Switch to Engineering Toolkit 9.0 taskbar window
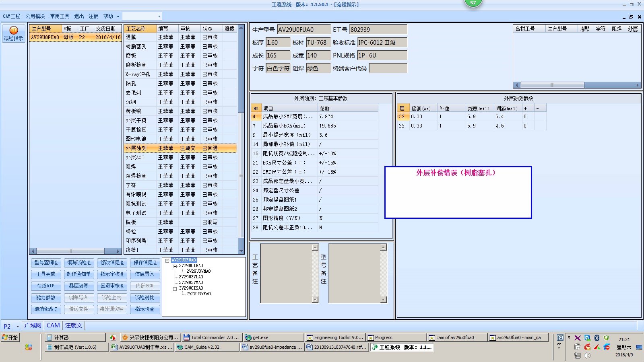 [x=335, y=337]
